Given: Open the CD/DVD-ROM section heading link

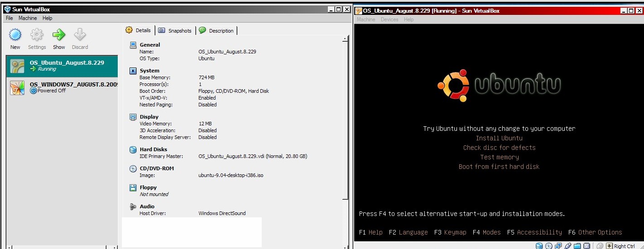Looking at the screenshot, I should 157,168.
